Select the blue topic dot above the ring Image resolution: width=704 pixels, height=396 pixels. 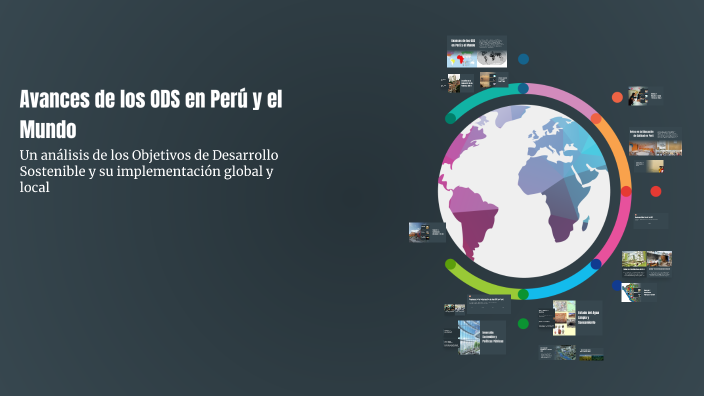point(523,59)
